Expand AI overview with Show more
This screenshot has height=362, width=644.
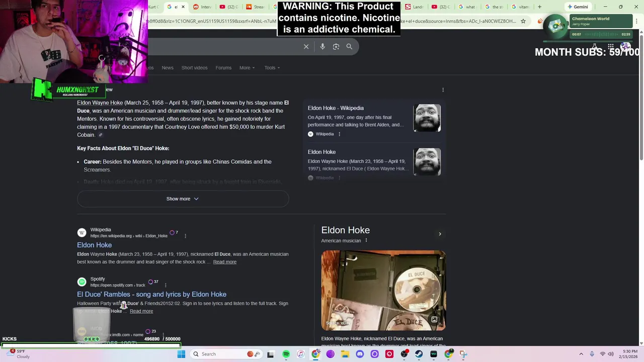click(x=183, y=199)
